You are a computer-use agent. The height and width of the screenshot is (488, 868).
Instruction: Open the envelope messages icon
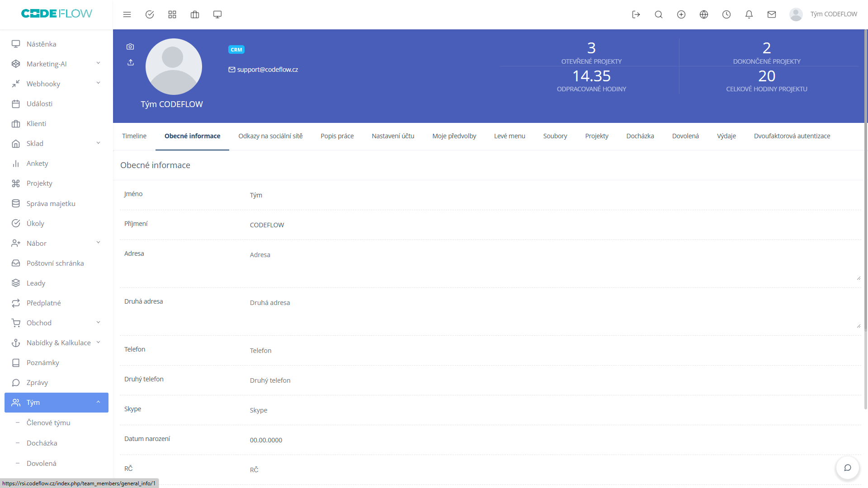[x=772, y=14]
